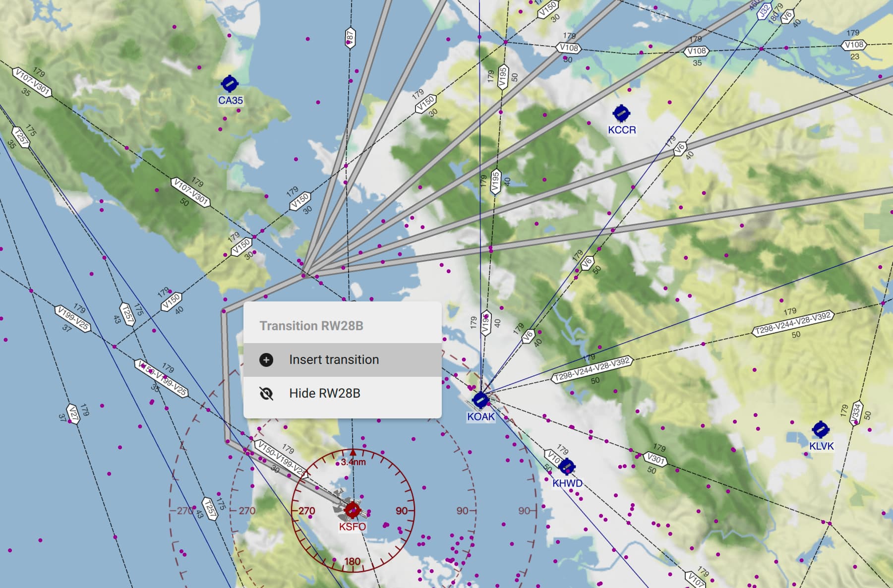Select the KHWD airport icon
The image size is (893, 588).
point(568,467)
